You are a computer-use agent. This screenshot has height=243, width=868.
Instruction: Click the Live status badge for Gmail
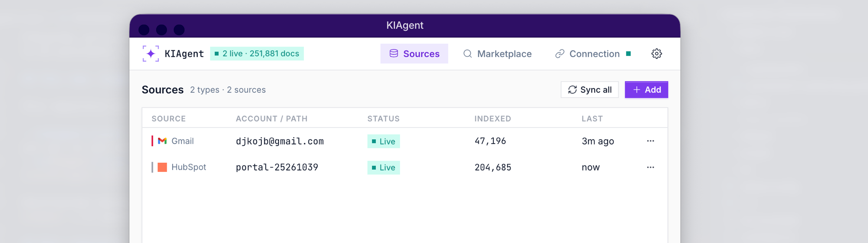pyautogui.click(x=383, y=141)
